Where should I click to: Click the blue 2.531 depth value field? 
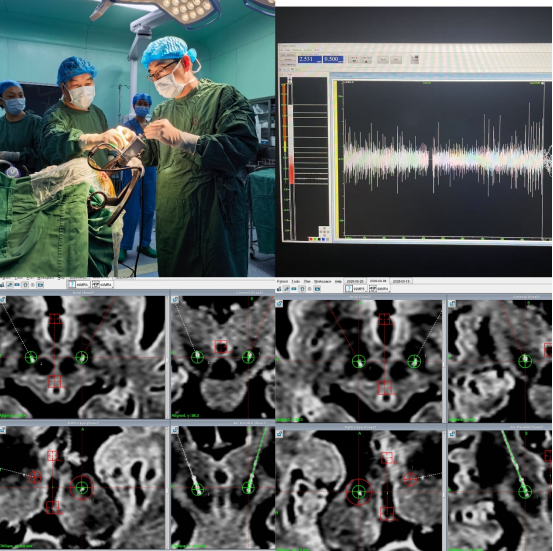pos(310,59)
